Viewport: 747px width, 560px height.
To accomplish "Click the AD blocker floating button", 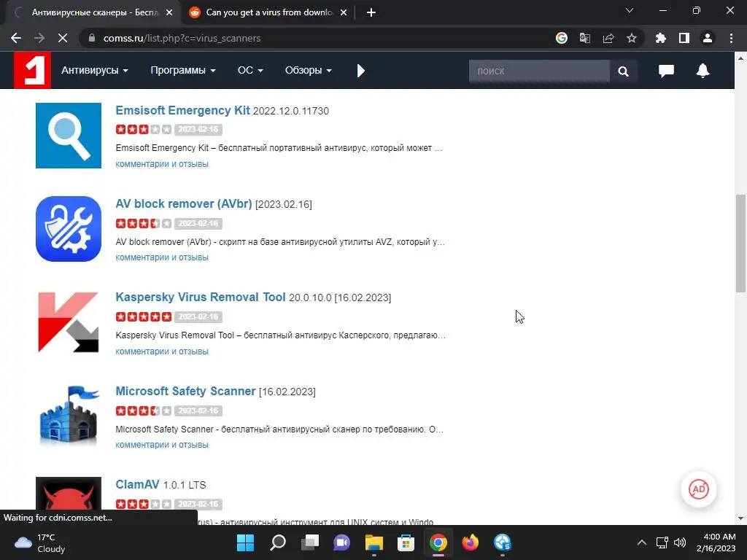I will coord(698,489).
